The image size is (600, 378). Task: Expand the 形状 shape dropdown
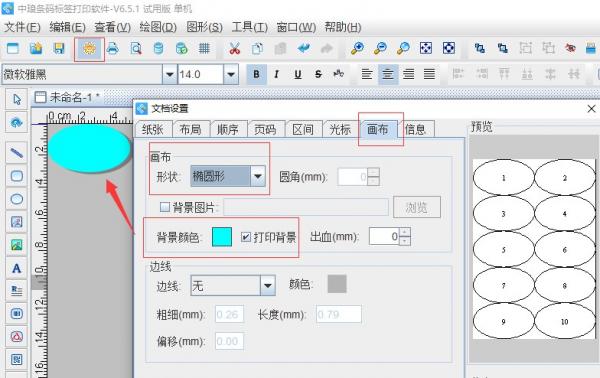258,176
